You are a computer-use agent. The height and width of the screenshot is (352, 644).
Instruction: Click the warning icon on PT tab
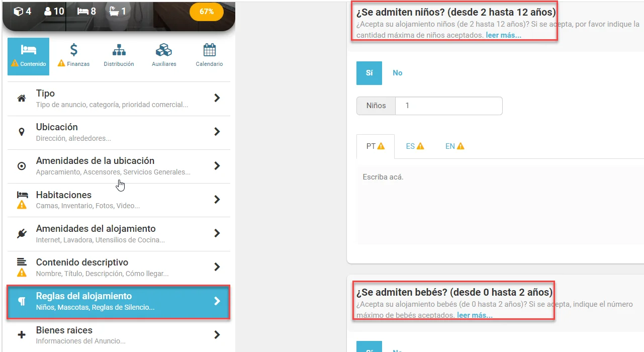(x=381, y=146)
